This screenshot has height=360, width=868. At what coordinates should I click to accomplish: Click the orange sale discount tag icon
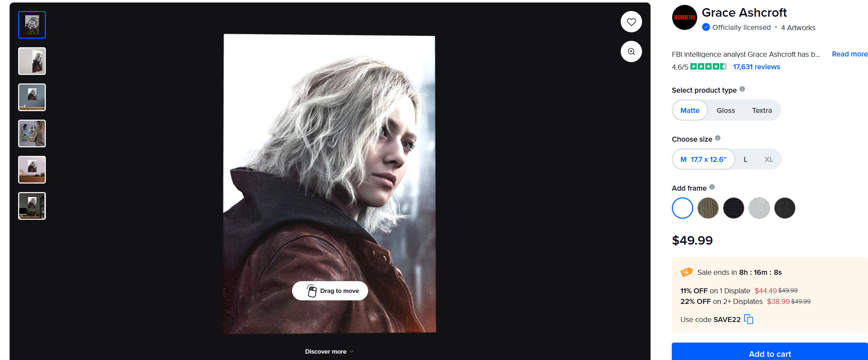pyautogui.click(x=686, y=272)
